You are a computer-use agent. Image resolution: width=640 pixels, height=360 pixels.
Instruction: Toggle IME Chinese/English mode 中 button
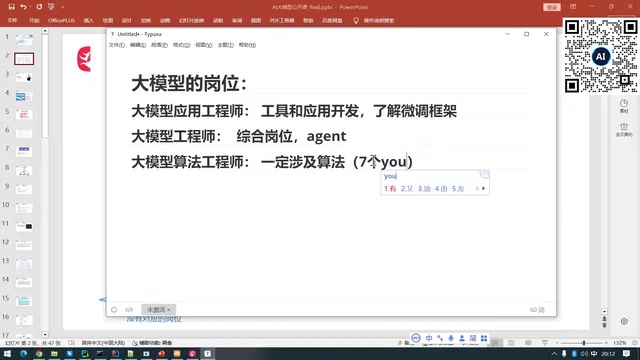point(429,338)
